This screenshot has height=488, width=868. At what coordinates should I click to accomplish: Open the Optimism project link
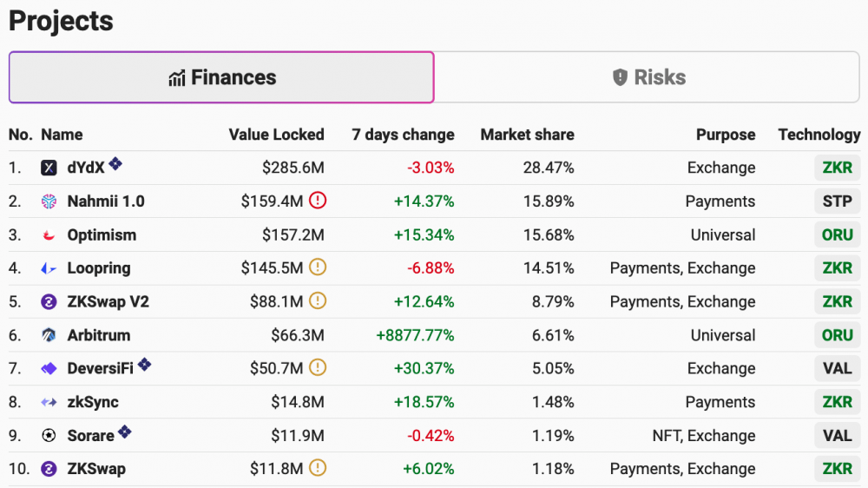click(x=102, y=234)
